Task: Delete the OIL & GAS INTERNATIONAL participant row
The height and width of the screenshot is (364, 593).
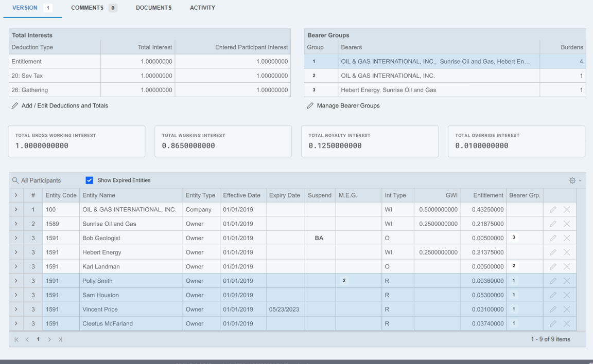Action: point(567,210)
